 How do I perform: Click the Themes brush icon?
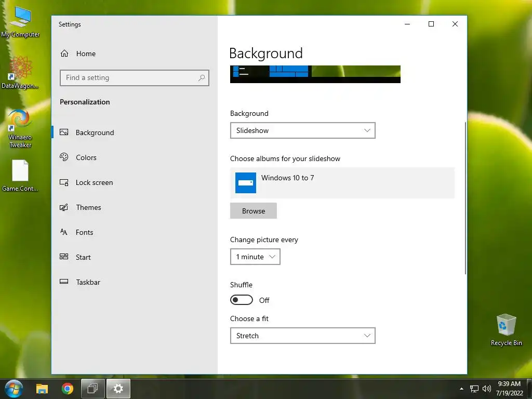pyautogui.click(x=64, y=207)
